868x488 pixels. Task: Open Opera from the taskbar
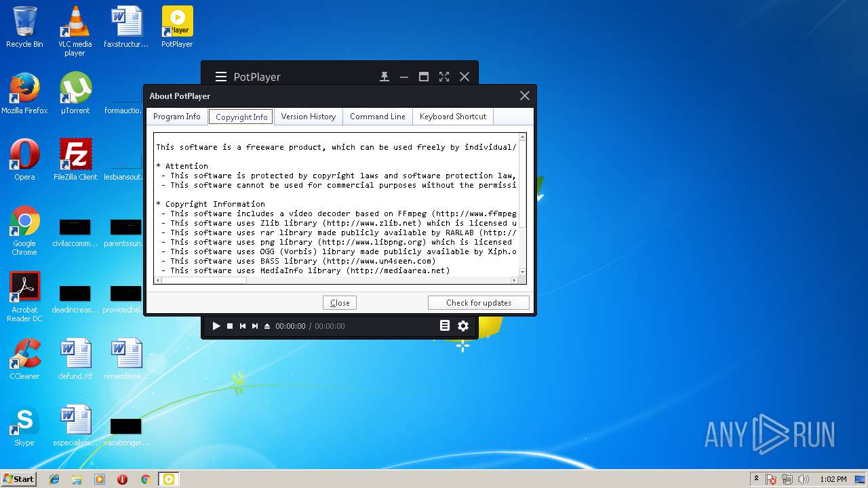tap(122, 479)
